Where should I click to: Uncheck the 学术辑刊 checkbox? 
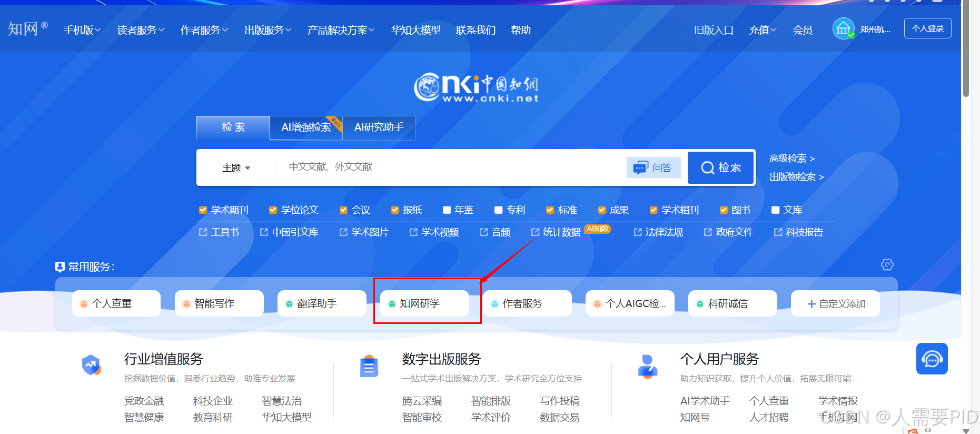654,210
